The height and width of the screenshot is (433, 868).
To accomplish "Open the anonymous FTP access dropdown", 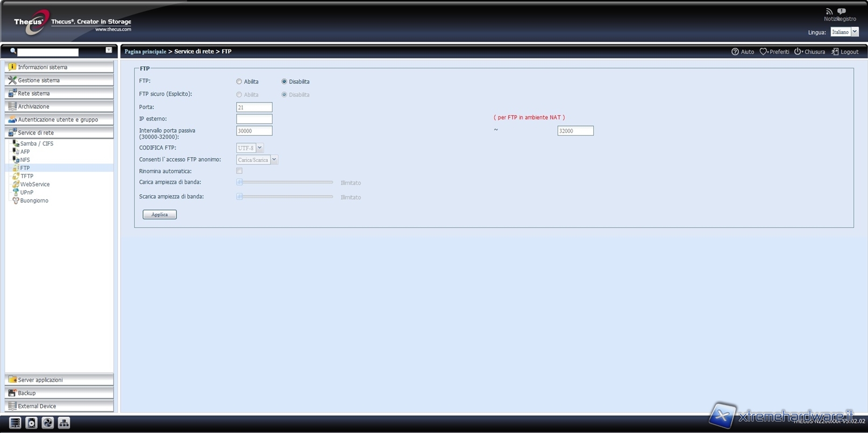I will 274,160.
